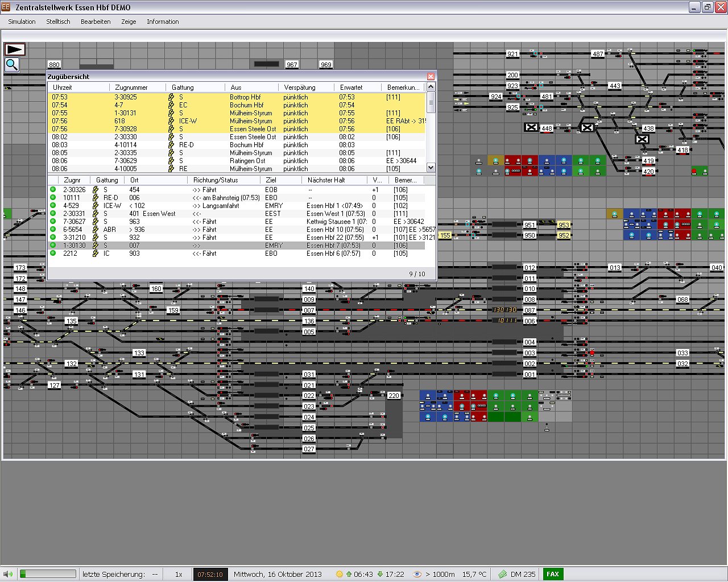Click the eye visibility icon in status bar
728x582 pixels.
point(417,574)
